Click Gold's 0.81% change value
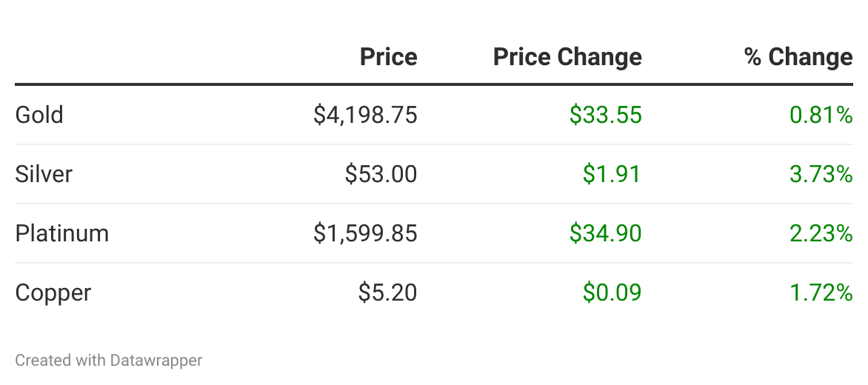Image resolution: width=868 pixels, height=385 pixels. [821, 115]
